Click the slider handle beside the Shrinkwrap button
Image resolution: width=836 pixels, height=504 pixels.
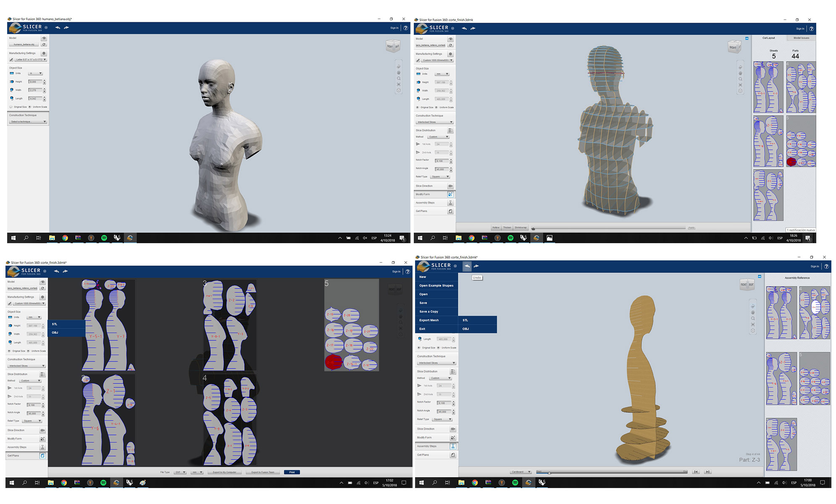[533, 229]
